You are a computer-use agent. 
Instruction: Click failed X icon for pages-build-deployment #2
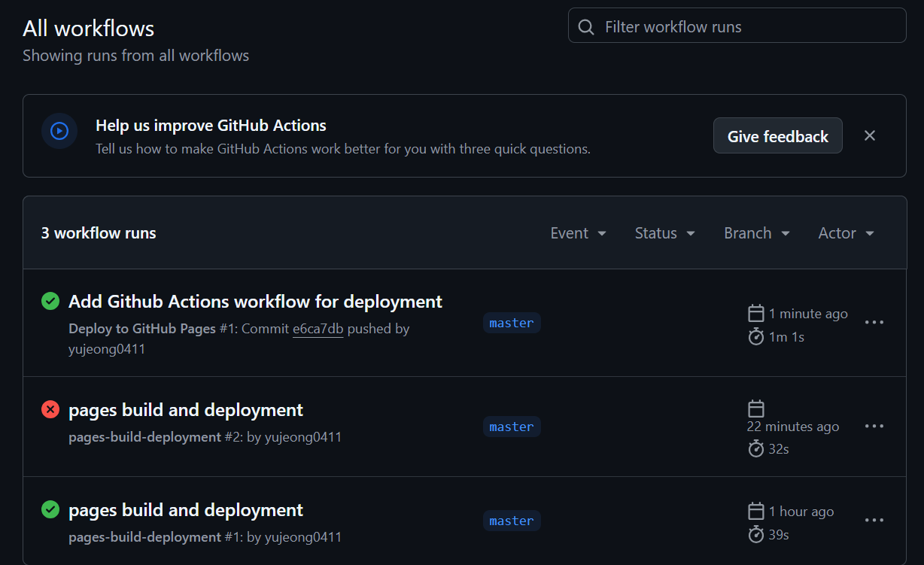50,409
